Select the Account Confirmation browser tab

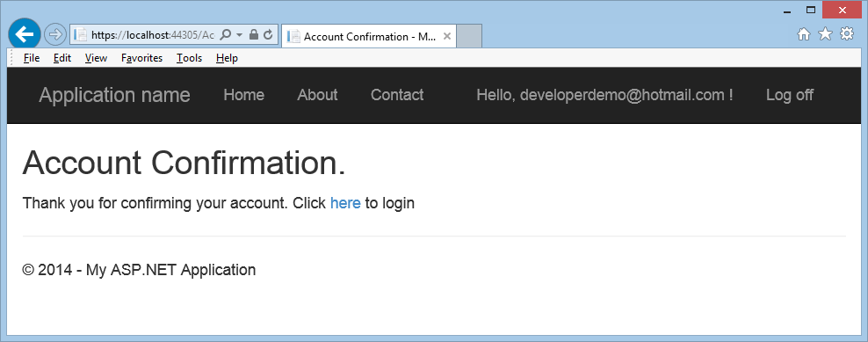pyautogui.click(x=369, y=37)
